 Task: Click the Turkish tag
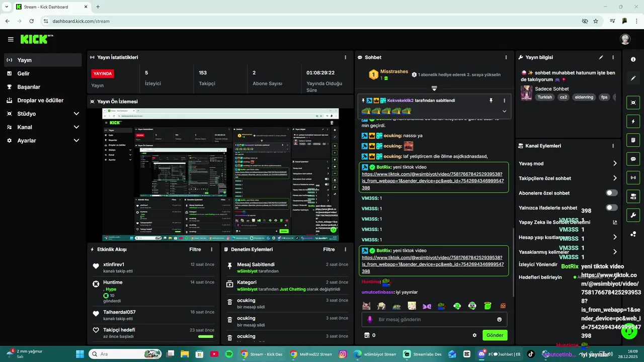pos(544,97)
